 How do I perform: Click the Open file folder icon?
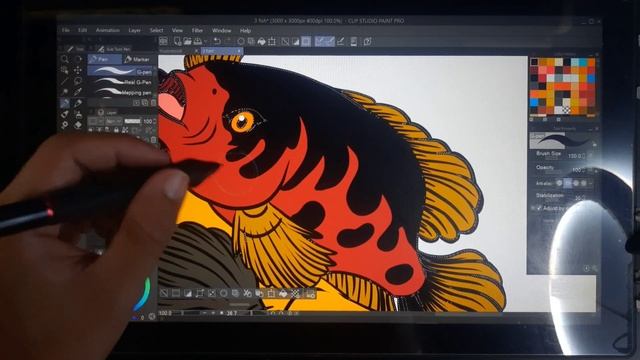click(x=187, y=41)
